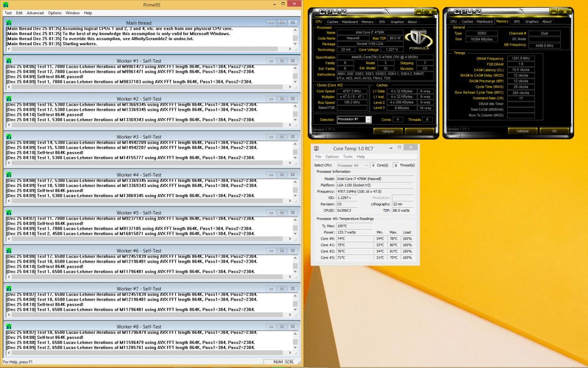Screen dimensions: 588x368
Task: Switch to CPU tab in second CPU-Z
Action: [454, 21]
